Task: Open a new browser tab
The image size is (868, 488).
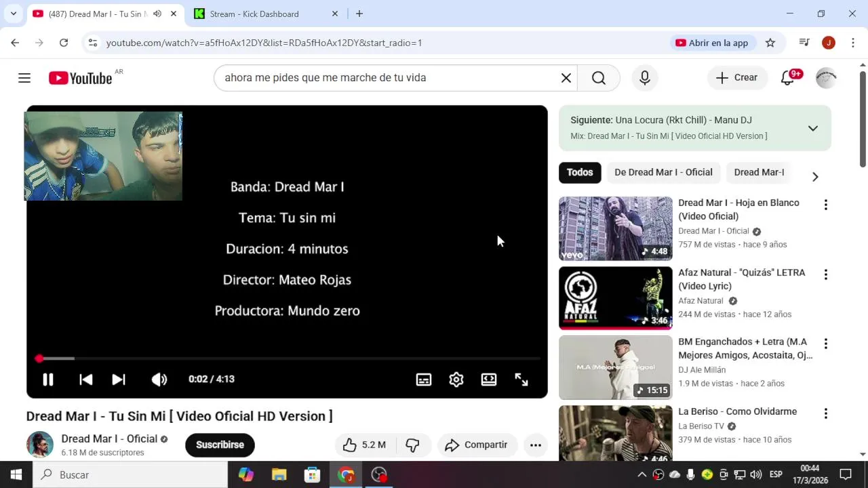Action: [359, 14]
